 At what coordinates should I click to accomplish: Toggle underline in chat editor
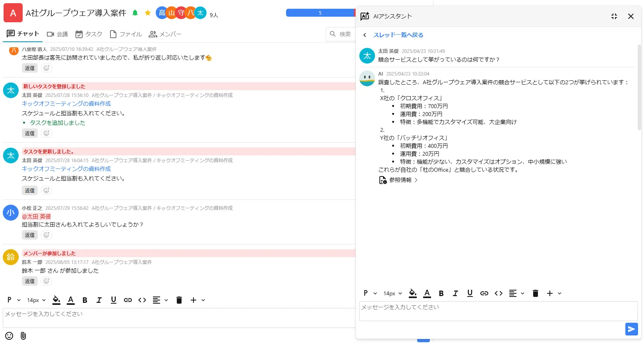click(x=114, y=300)
